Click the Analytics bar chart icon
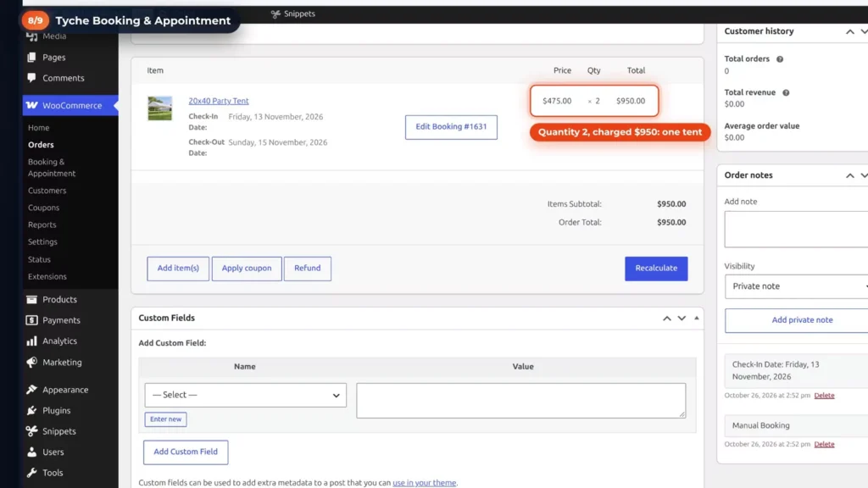 pos(31,341)
